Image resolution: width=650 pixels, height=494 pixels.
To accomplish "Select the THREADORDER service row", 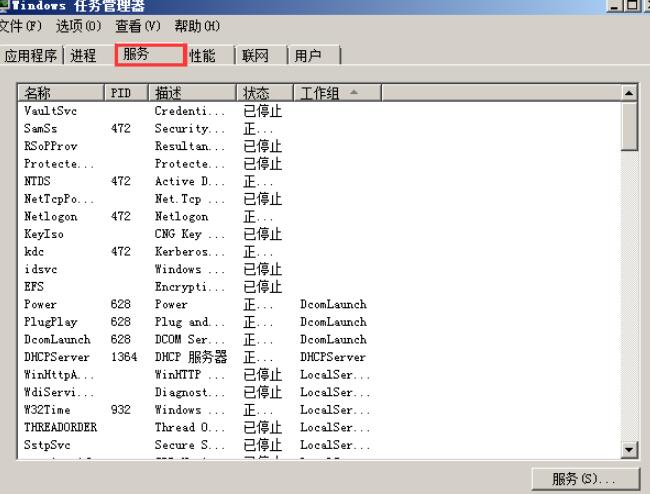I will (x=319, y=427).
